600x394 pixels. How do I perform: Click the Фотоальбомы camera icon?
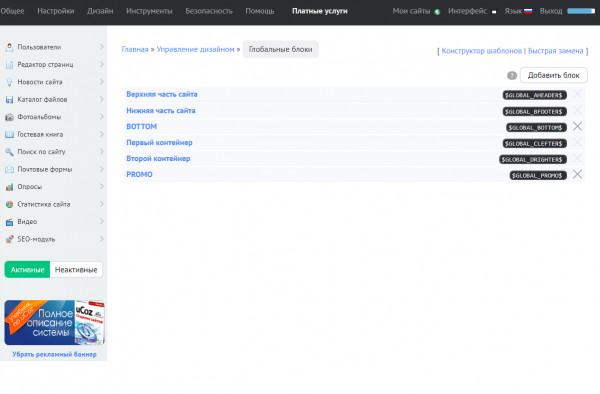[10, 117]
